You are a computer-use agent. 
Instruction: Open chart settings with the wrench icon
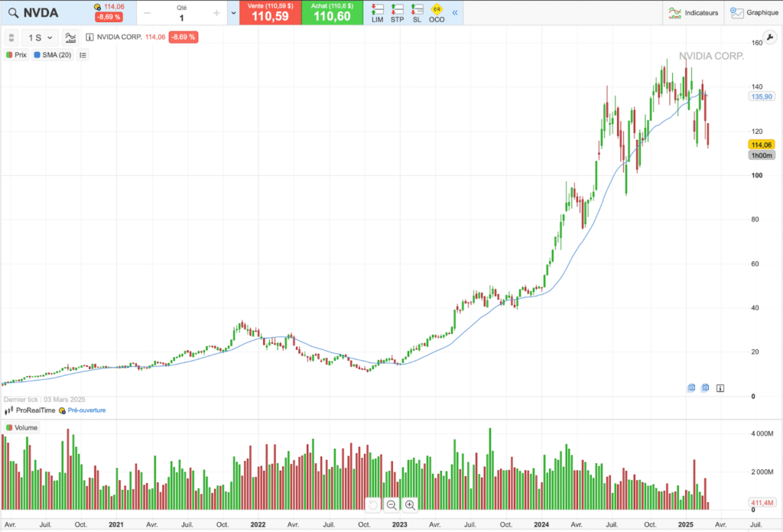[x=770, y=37]
